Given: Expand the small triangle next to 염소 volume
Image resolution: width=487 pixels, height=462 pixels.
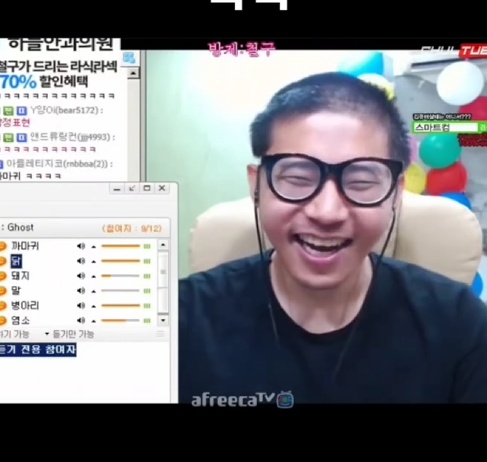Looking at the screenshot, I should pyautogui.click(x=94, y=321).
